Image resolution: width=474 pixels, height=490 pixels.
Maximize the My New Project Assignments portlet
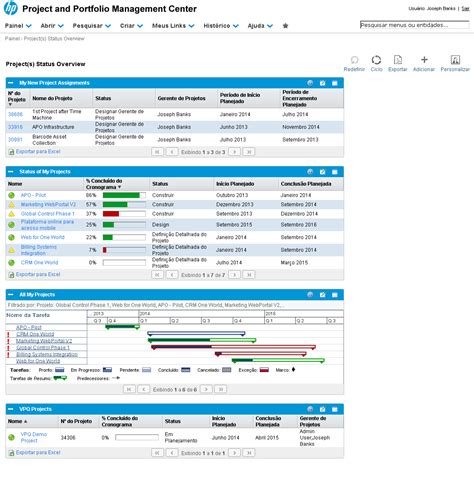click(335, 83)
